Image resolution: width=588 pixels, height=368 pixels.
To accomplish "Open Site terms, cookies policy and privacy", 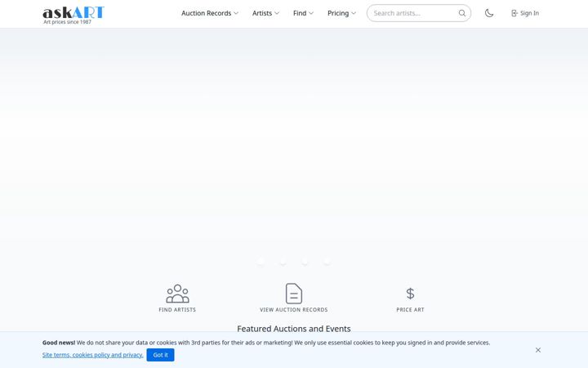I will click(92, 355).
